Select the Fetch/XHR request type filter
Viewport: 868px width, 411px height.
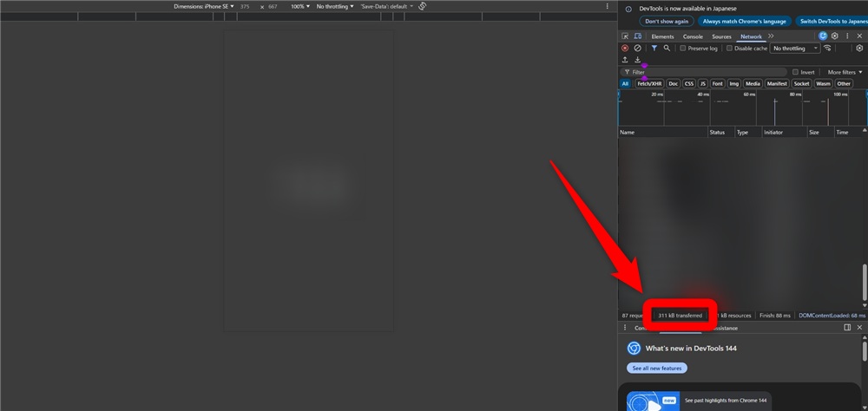tap(649, 84)
